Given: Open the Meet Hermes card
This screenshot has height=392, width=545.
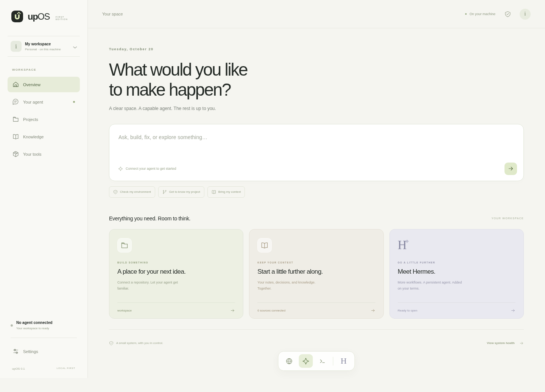Looking at the screenshot, I should 456,274.
